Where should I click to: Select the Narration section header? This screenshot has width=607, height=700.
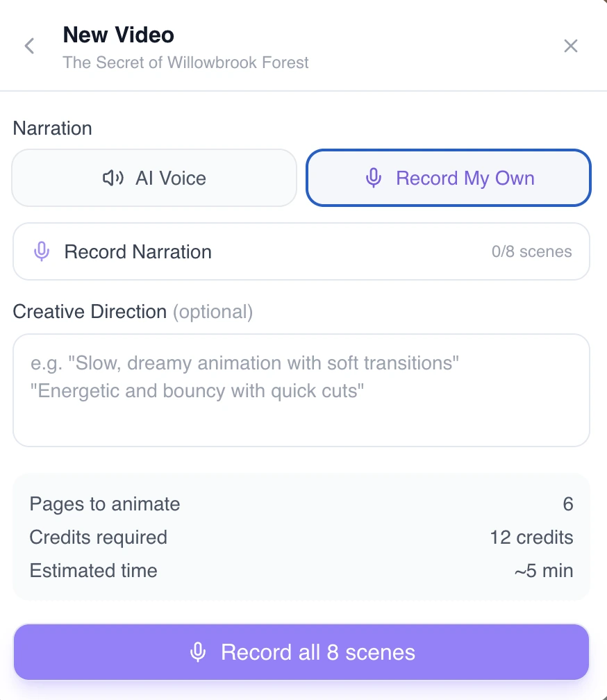[x=52, y=128]
